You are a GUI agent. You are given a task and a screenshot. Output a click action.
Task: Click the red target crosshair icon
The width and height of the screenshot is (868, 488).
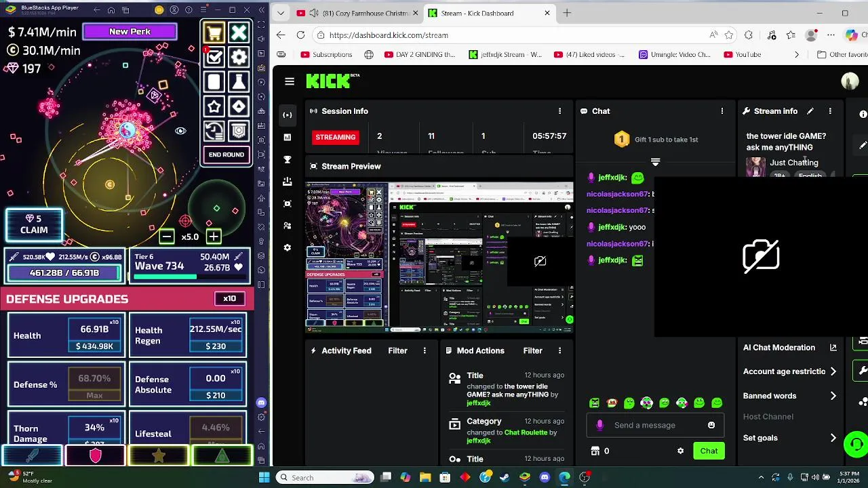(x=185, y=221)
